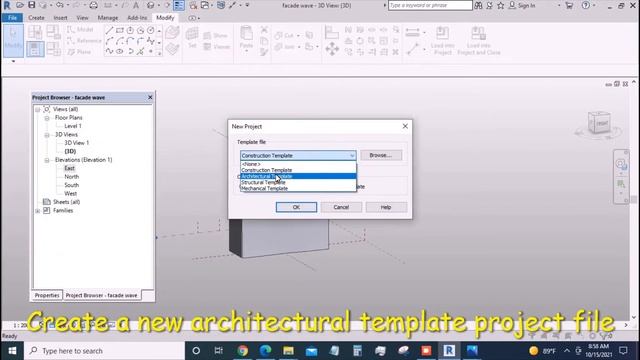Collapse the 3D Views tree node

(x=47, y=135)
